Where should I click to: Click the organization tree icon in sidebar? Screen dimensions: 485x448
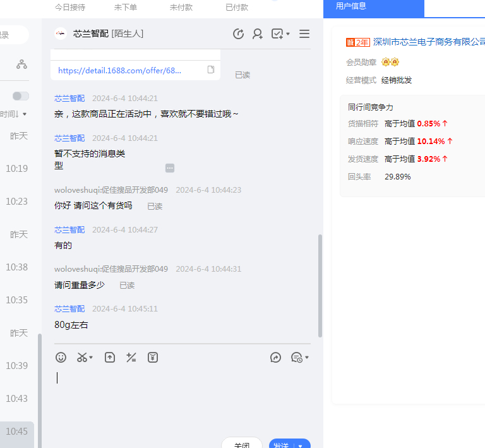pos(22,64)
